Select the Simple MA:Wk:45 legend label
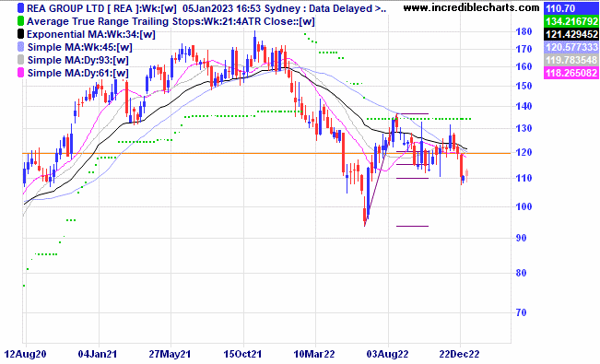Screen dimensions: 600x364 coord(80,48)
